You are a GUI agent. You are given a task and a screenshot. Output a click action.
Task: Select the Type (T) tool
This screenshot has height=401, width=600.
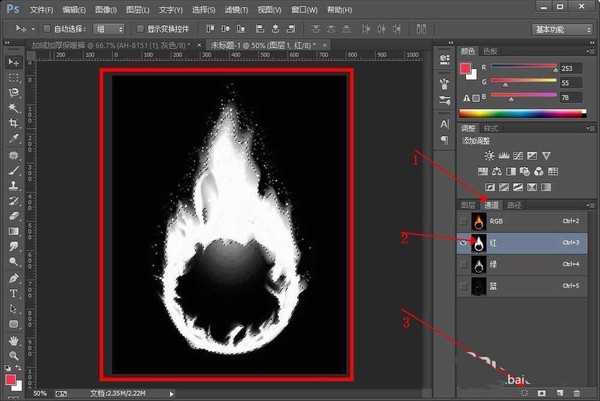point(14,294)
